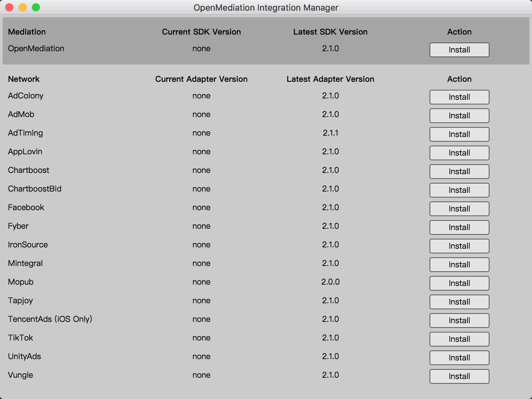Click the Latest SDK Version header
Screen dimensions: 532x399
tap(331, 32)
